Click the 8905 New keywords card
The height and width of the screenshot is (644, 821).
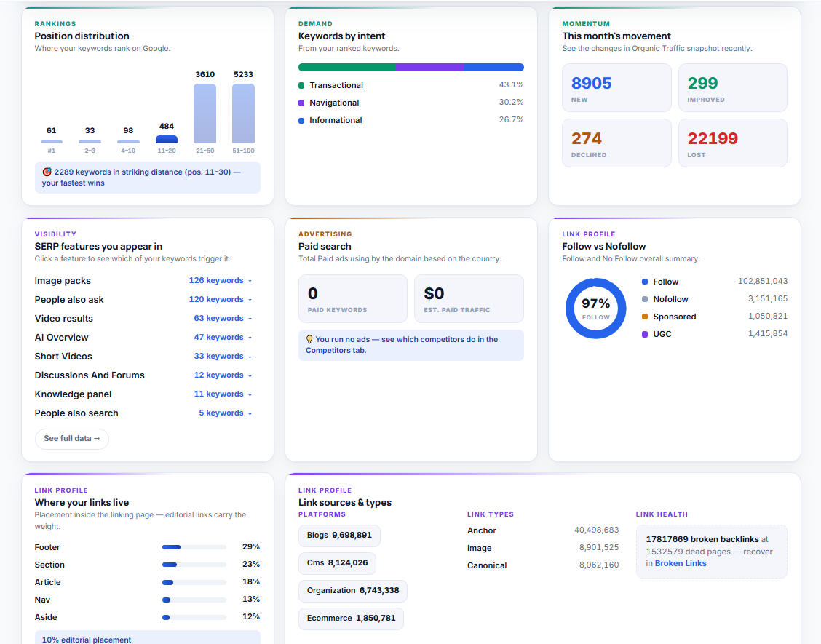point(616,87)
